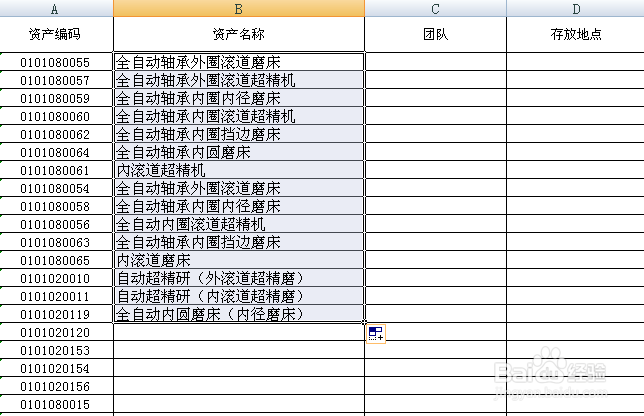Image resolution: width=644 pixels, height=416 pixels.
Task: Click the 存放地点 header cell
Action: (575, 34)
